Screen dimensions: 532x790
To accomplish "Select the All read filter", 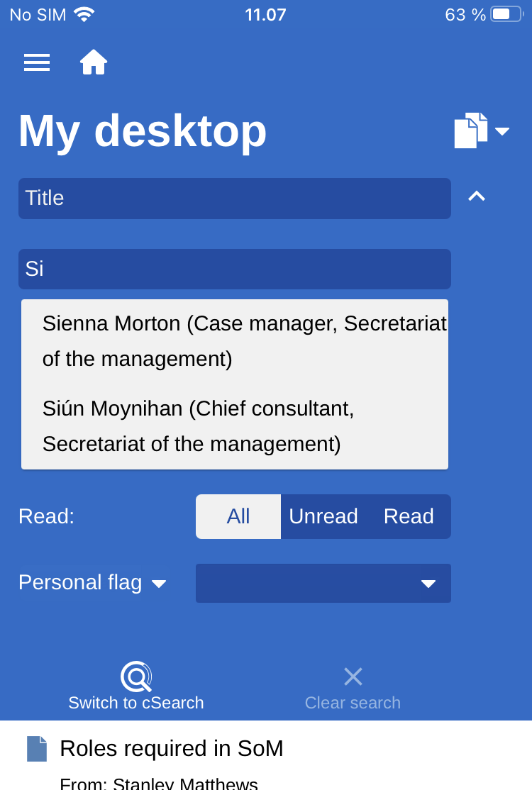I will click(x=238, y=516).
